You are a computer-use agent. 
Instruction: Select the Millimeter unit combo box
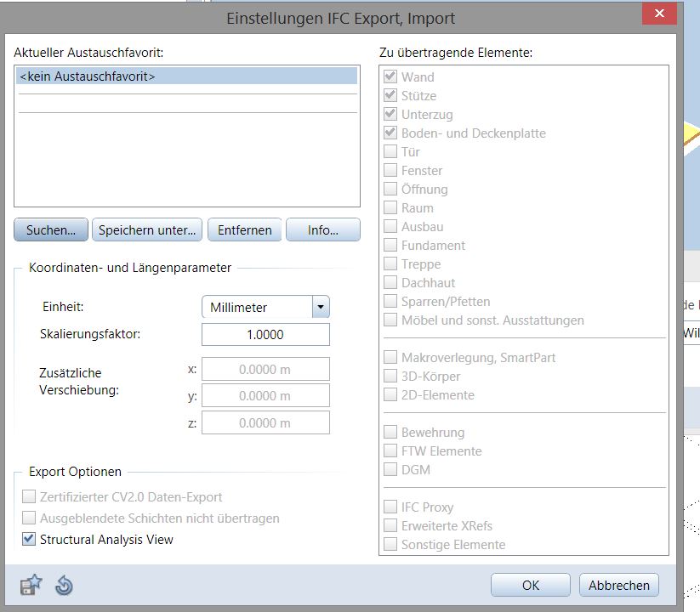click(257, 307)
